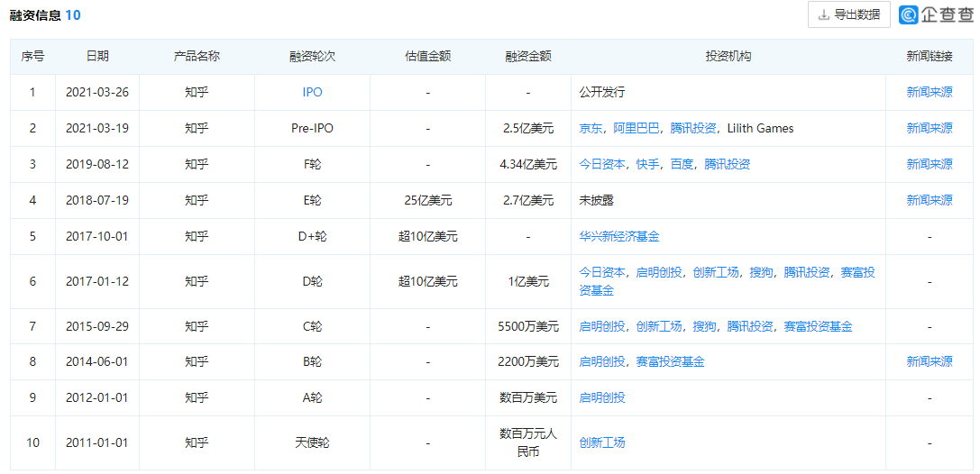
Task: Click the 产品名称 column header
Action: coord(197,56)
